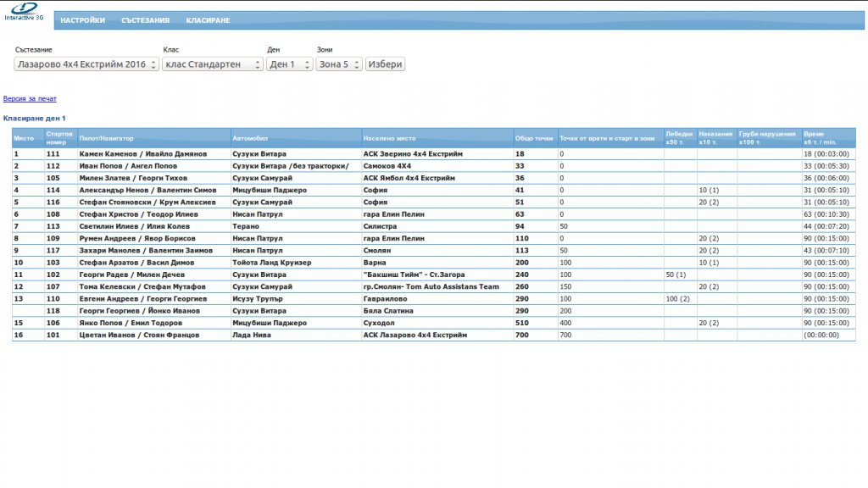Click location АСК Лазарово 4x4 Екстрийм
The width and height of the screenshot is (868, 488).
click(x=415, y=335)
